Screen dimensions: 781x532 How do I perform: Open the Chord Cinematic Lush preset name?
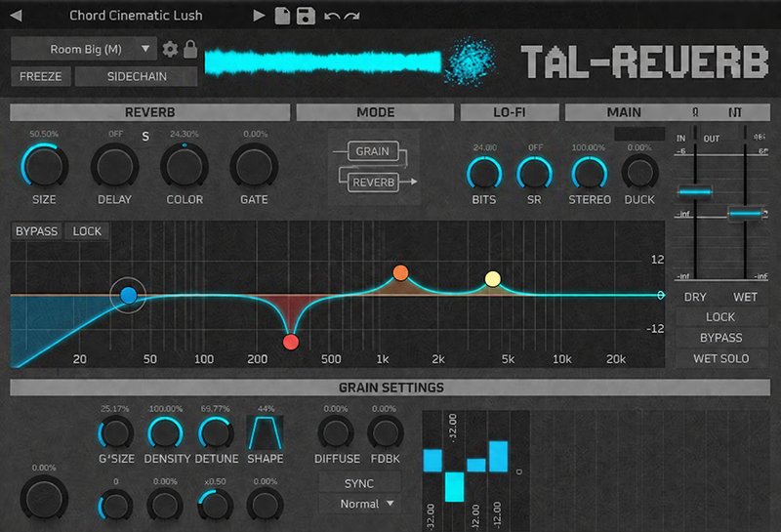[136, 16]
